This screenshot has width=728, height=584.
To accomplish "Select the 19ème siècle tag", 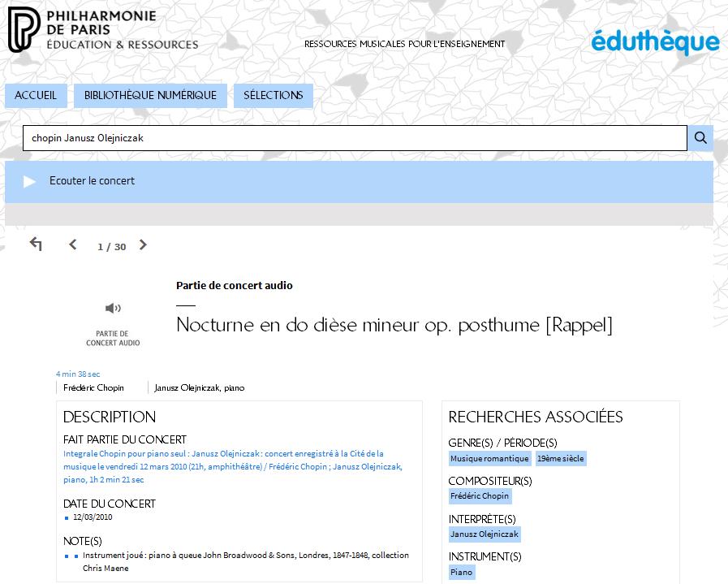I will [x=560, y=459].
